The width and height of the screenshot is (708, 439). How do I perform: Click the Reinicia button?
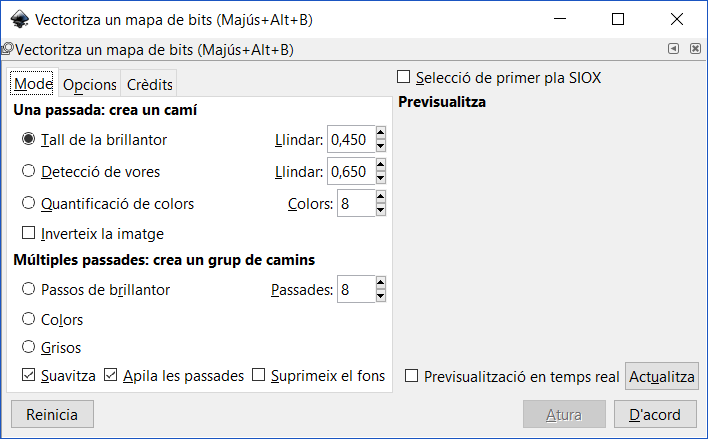pyautogui.click(x=52, y=414)
